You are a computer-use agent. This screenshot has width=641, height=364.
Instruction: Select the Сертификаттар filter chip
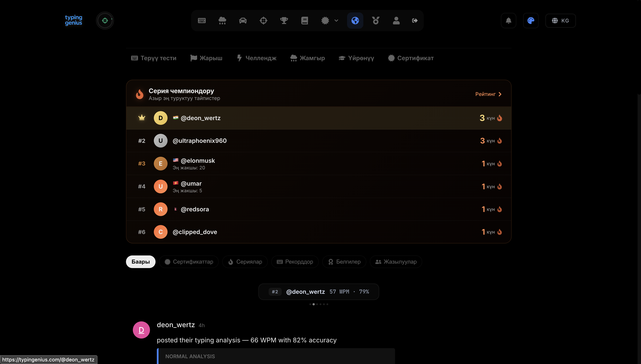[x=189, y=262]
